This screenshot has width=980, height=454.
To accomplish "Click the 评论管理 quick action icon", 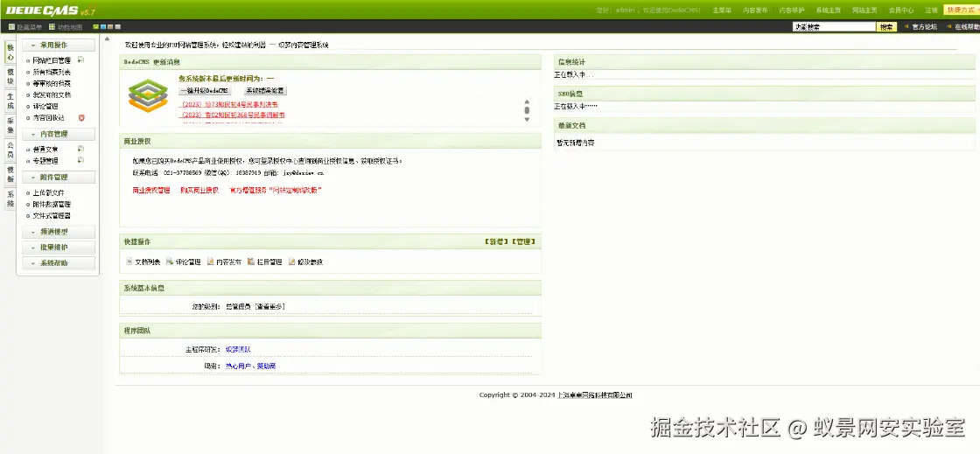I will [170, 262].
